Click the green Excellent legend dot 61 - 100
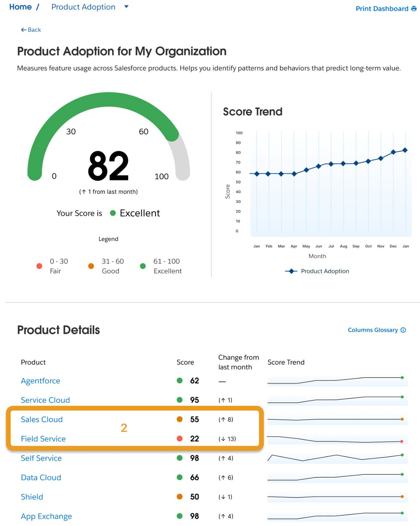The height and width of the screenshot is (526, 420). (x=143, y=266)
